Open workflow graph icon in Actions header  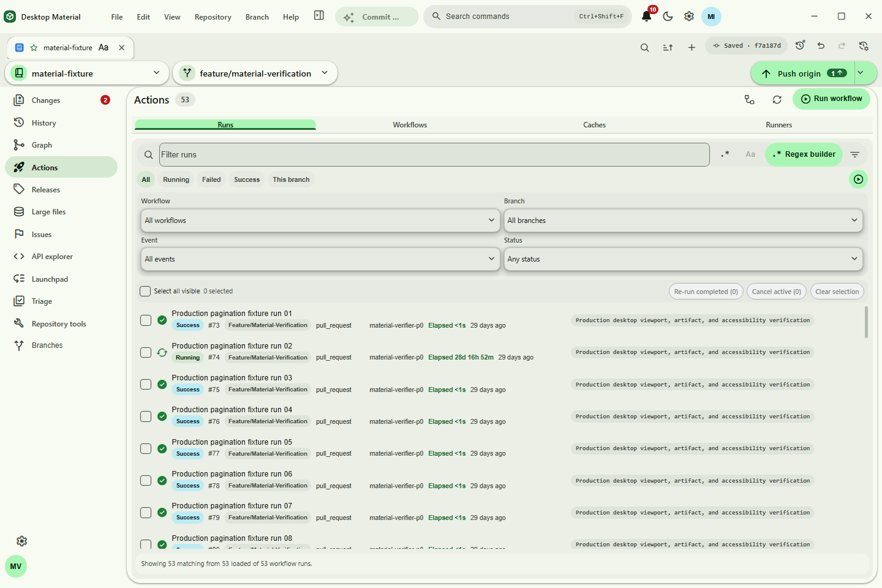749,99
